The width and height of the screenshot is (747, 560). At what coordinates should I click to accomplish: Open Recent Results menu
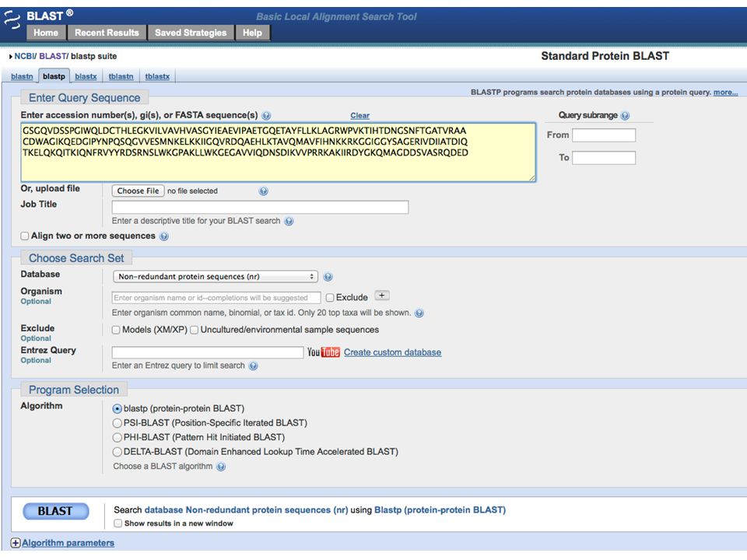107,33
